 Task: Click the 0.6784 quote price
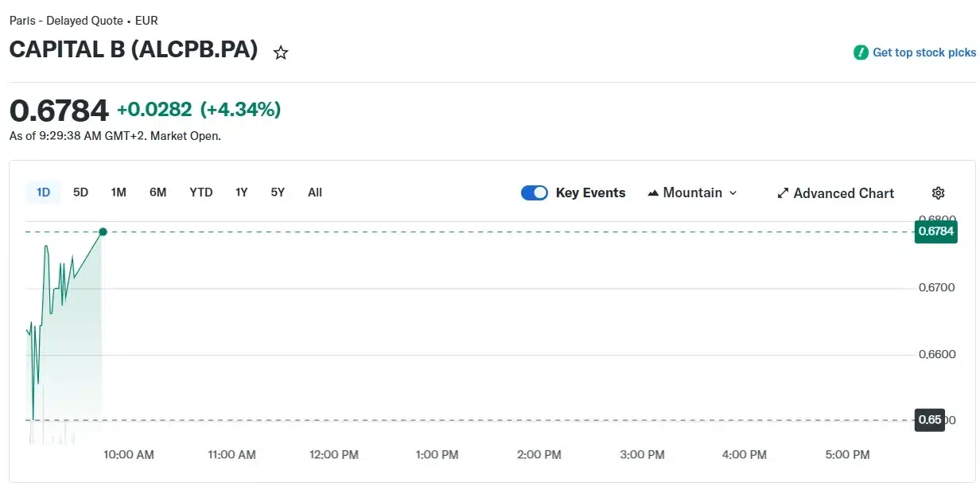click(59, 110)
